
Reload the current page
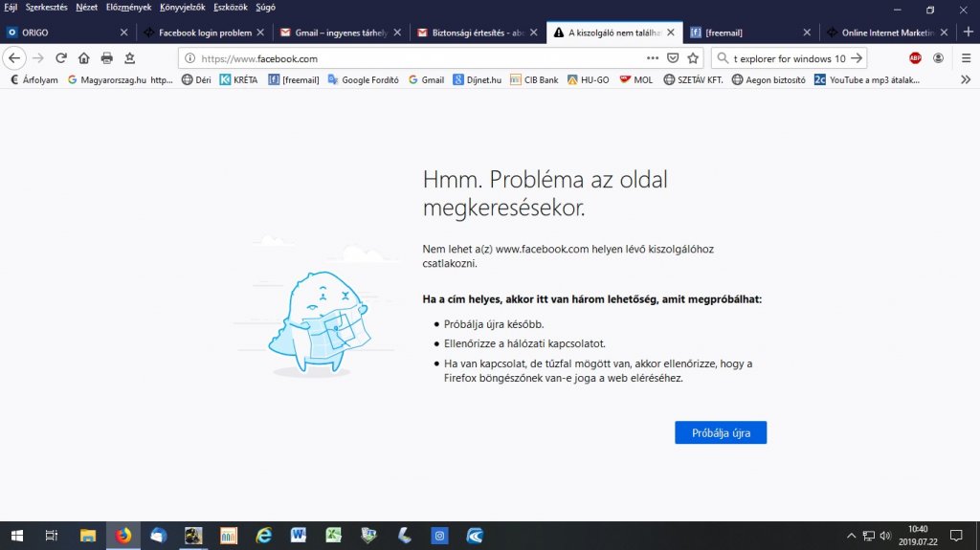click(x=60, y=58)
